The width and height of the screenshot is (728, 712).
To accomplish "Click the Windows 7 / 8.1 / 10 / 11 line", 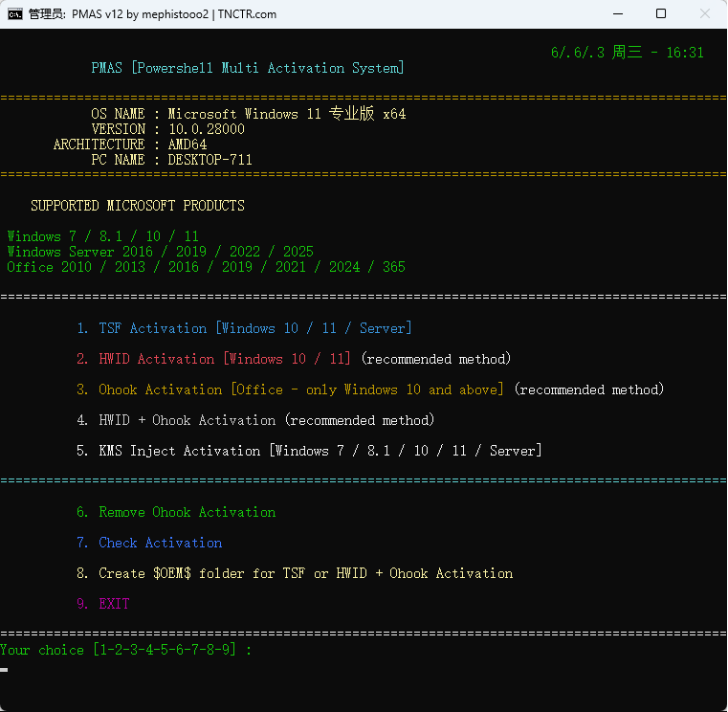I will [102, 236].
